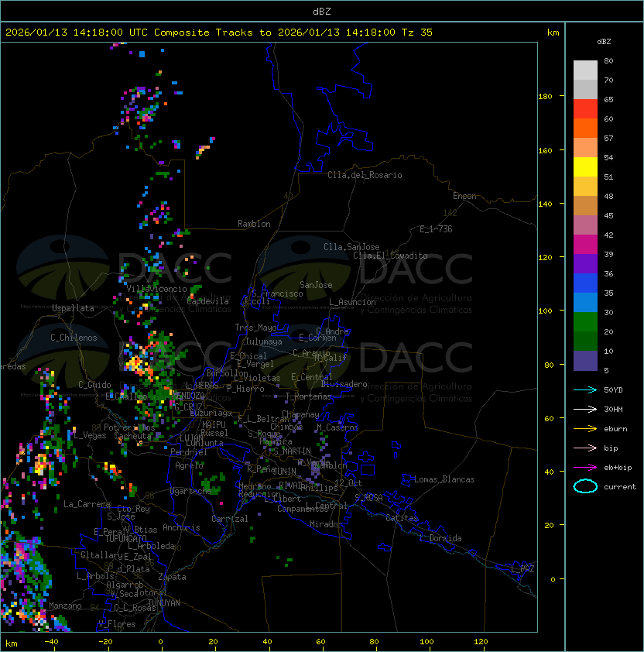Screen dimensions: 644x652
Task: Pick the bright green 20-30 dBZ legend swatch
Action: pos(585,322)
